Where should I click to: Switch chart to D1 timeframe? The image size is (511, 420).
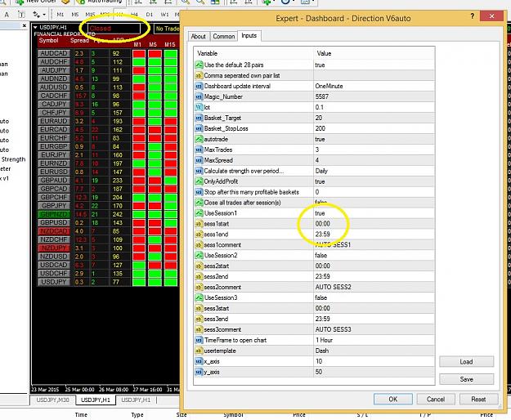pos(150,15)
